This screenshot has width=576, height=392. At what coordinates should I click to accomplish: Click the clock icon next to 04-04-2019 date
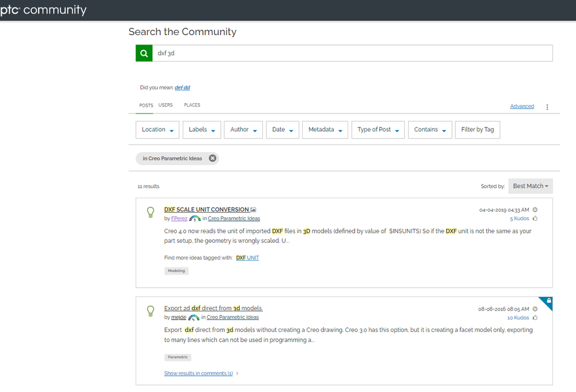535,210
